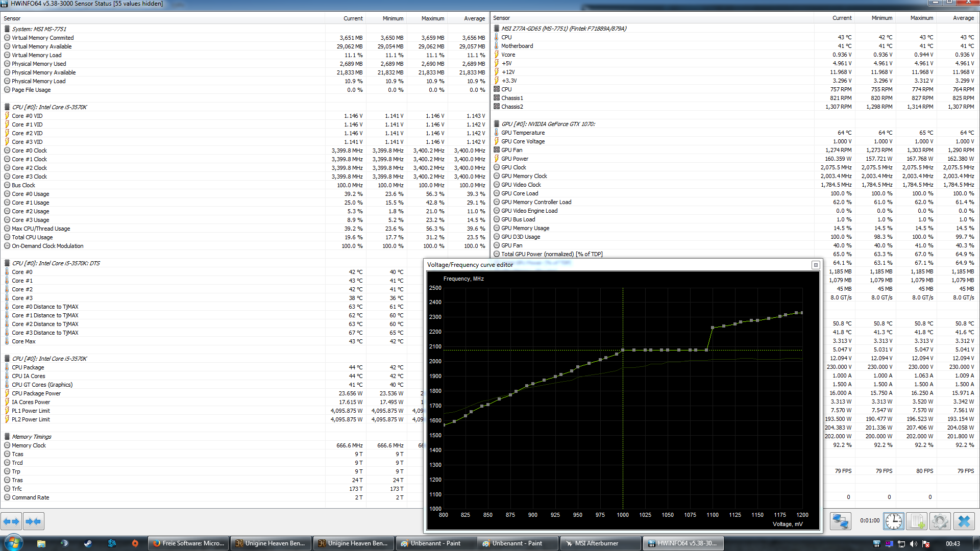Image resolution: width=980 pixels, height=551 pixels.
Task: Reset the sensor clock timer button
Action: [893, 521]
